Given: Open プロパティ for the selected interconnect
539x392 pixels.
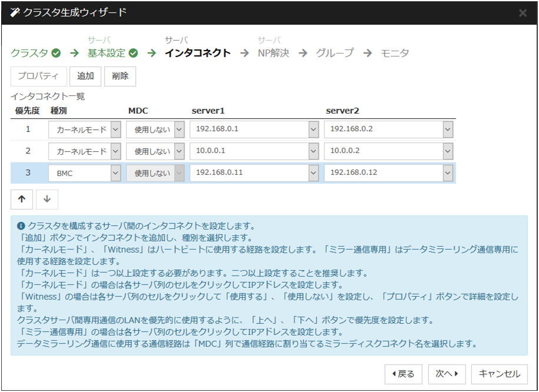Looking at the screenshot, I should point(38,76).
